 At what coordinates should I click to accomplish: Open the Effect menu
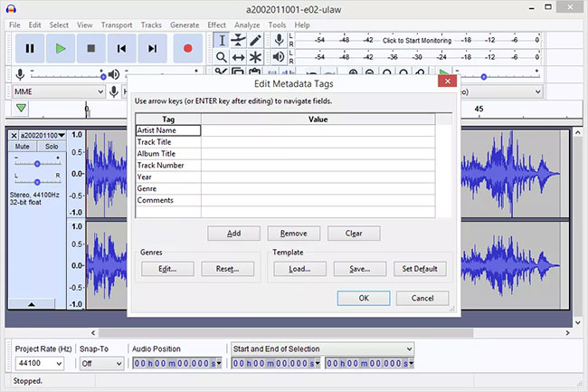tap(217, 24)
